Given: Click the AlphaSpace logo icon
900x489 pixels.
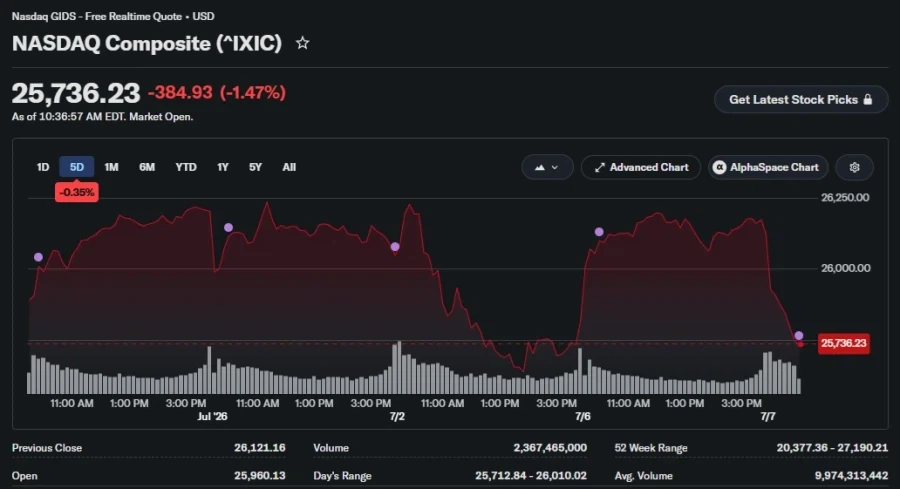Looking at the screenshot, I should tap(719, 167).
